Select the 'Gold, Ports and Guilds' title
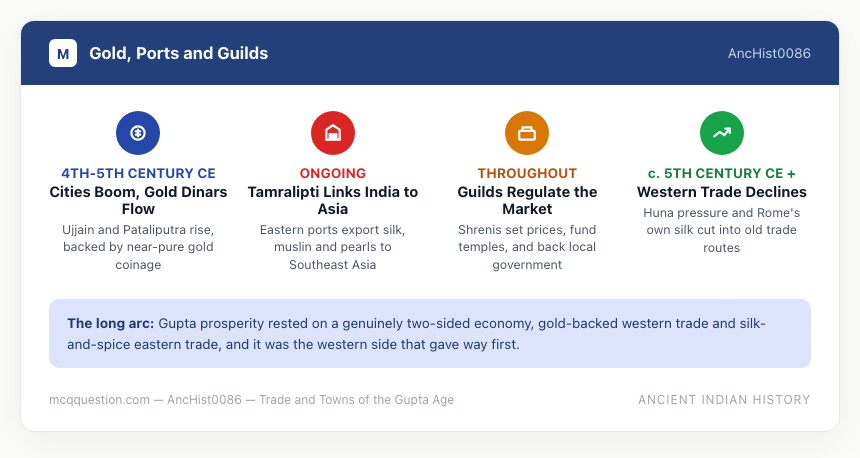The image size is (860, 458). click(x=179, y=53)
